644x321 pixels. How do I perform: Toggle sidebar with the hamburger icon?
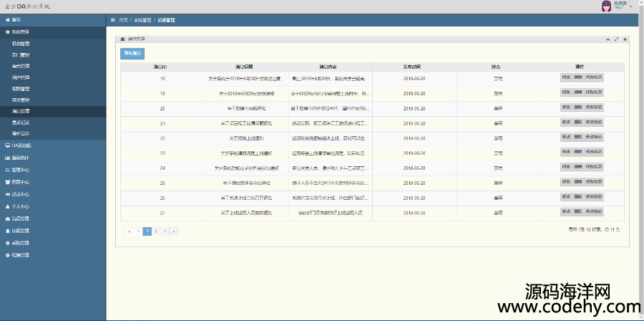[x=113, y=20]
